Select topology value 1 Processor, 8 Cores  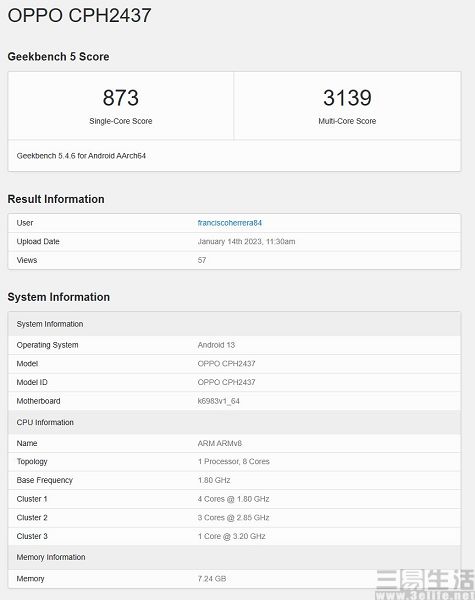click(x=233, y=461)
